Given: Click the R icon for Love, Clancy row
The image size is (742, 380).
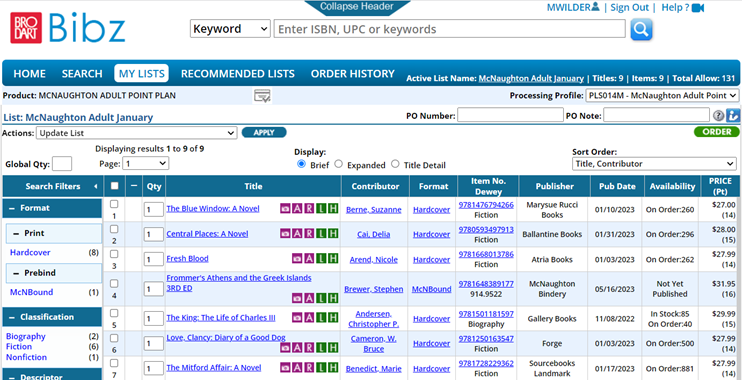Looking at the screenshot, I should 309,348.
